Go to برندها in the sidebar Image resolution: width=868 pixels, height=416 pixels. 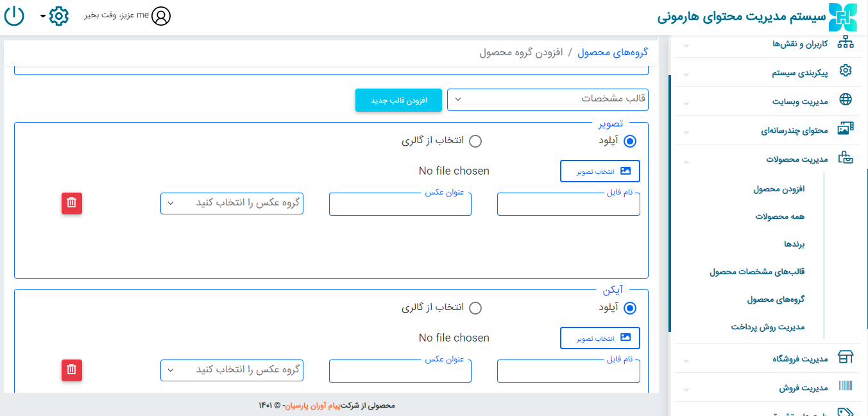pos(794,245)
